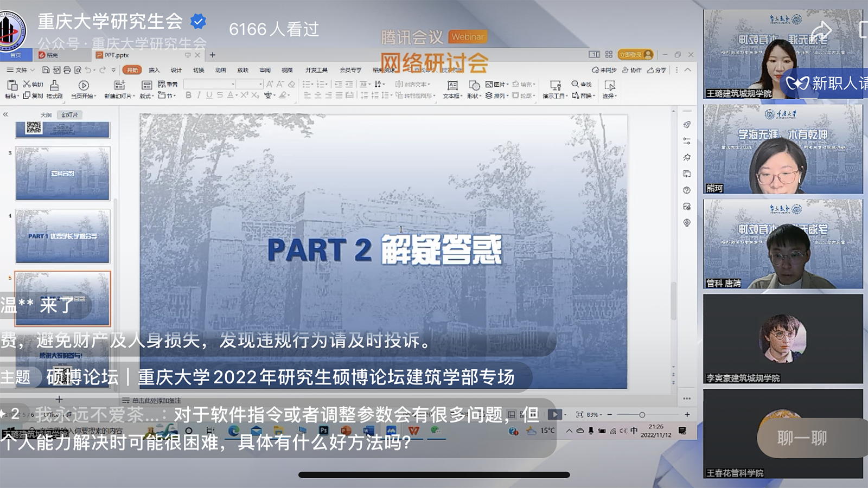868x488 pixels.
Task: Open the line spacing dropdown
Action: (386, 95)
